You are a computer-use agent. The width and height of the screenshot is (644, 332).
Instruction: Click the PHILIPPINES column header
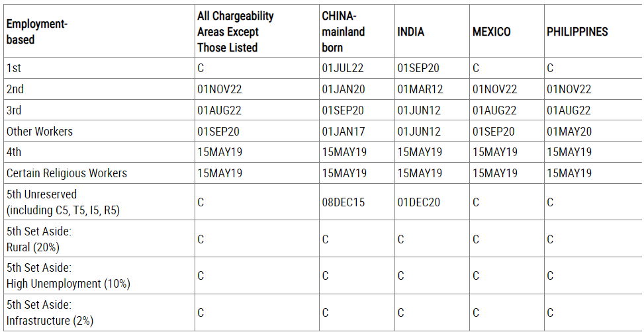(x=577, y=32)
